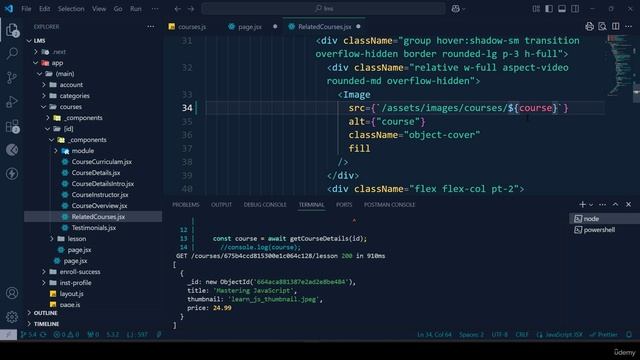This screenshot has height=360, width=640.
Task: Expand the .next folder
Action: click(36, 52)
